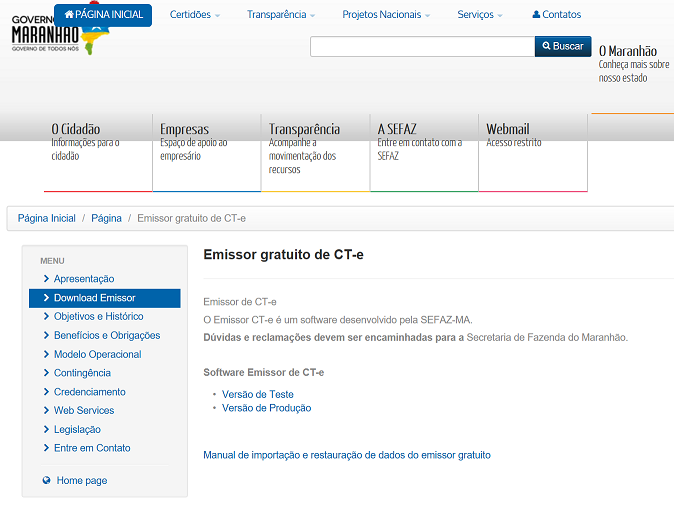Click the globe icon beside Home page

coord(46,480)
